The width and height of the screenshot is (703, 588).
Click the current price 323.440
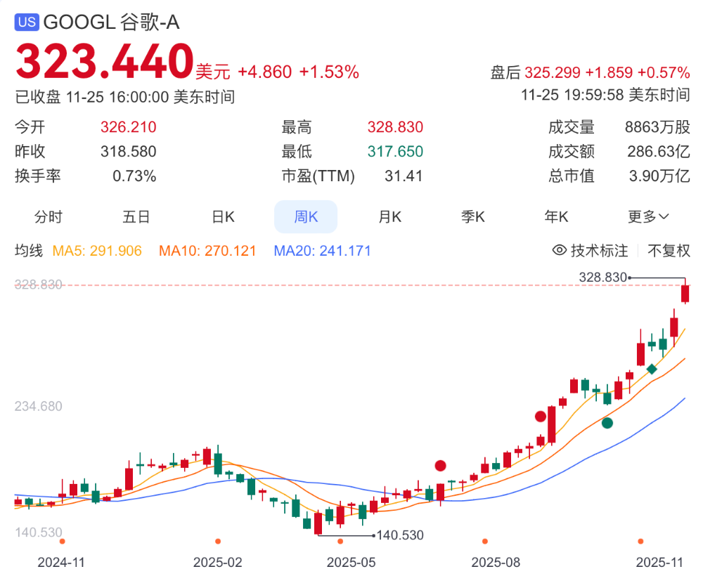105,61
